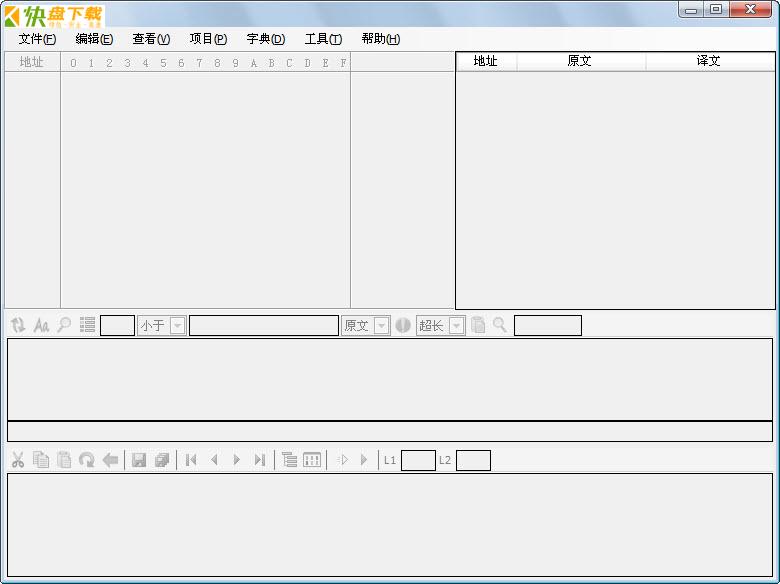Click the L1 input box
The height and width of the screenshot is (584, 780).
[x=418, y=460]
